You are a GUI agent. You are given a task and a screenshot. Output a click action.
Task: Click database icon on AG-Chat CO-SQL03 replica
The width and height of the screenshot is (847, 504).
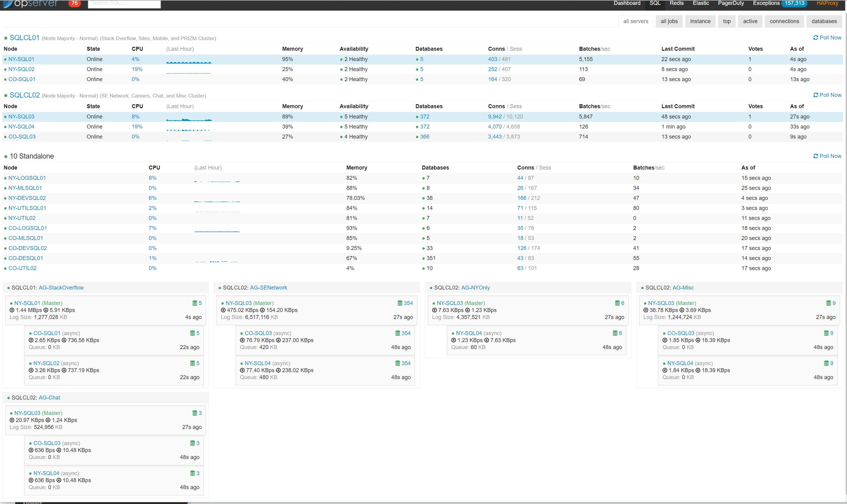click(193, 443)
